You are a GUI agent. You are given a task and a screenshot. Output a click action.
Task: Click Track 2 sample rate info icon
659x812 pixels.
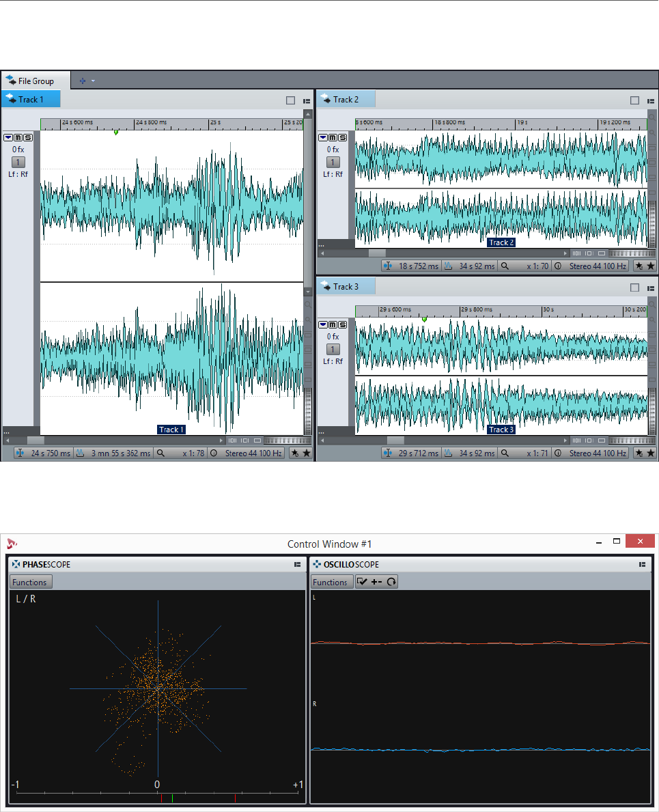pyautogui.click(x=557, y=266)
